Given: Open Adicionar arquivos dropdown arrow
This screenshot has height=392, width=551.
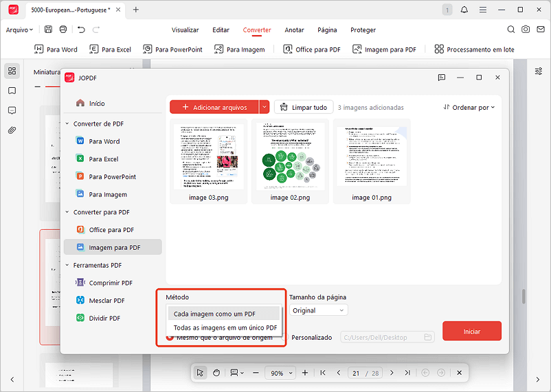Looking at the screenshot, I should coord(265,107).
